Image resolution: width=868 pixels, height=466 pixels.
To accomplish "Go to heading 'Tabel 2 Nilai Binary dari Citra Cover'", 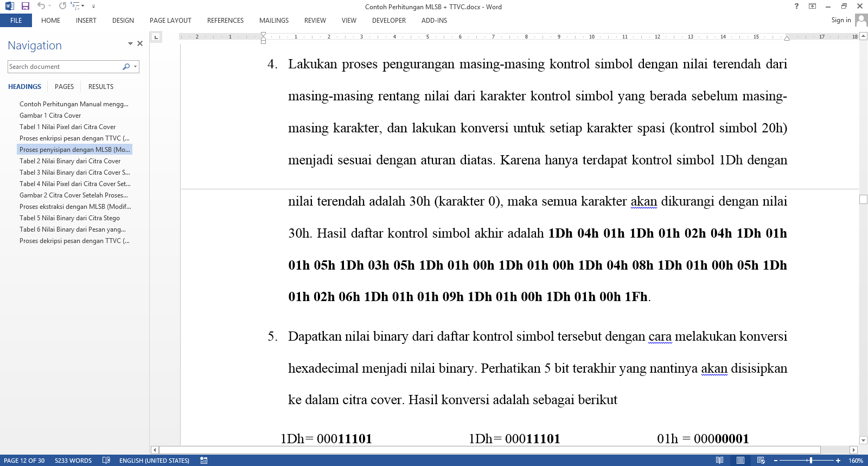I will pyautogui.click(x=70, y=161).
